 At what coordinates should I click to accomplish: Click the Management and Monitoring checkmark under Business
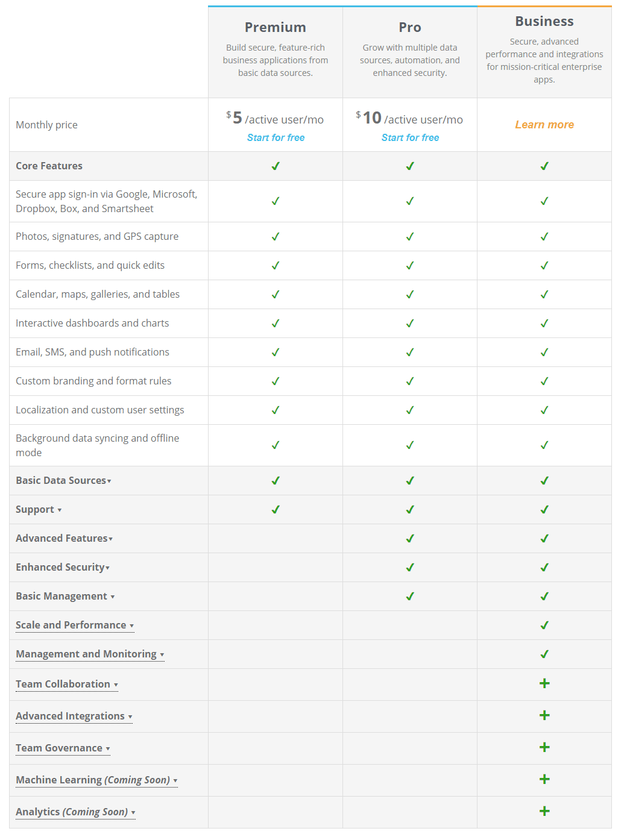tap(544, 654)
